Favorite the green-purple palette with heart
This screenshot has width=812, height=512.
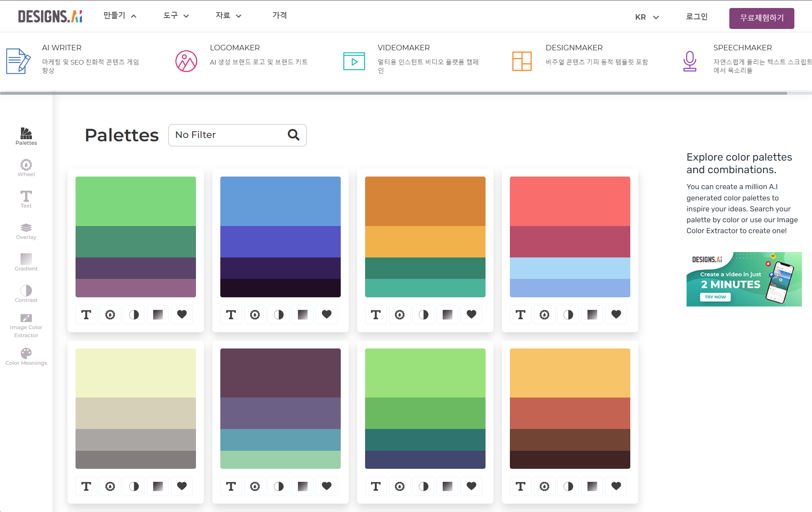pyautogui.click(x=182, y=314)
